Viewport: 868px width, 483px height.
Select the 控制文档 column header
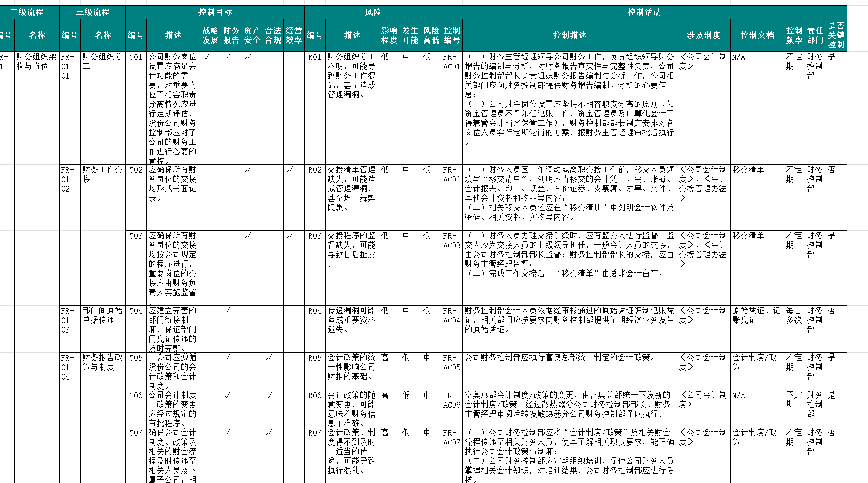coord(757,35)
